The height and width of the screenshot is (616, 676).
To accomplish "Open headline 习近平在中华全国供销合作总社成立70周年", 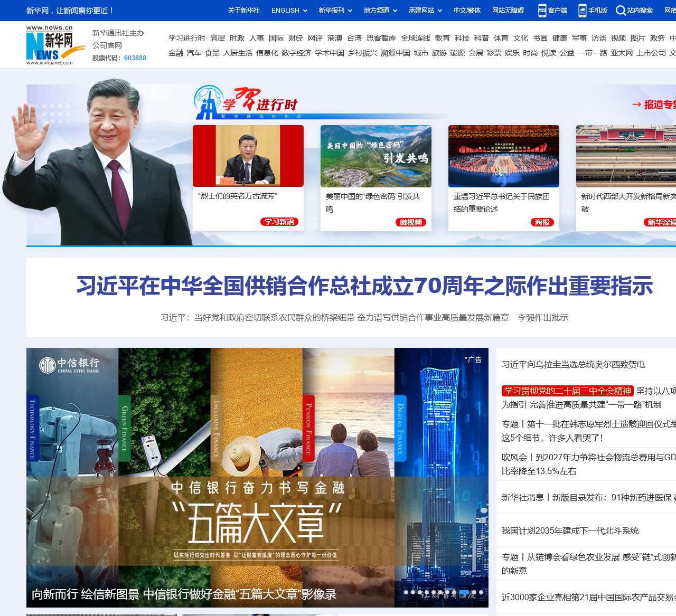I will (365, 286).
